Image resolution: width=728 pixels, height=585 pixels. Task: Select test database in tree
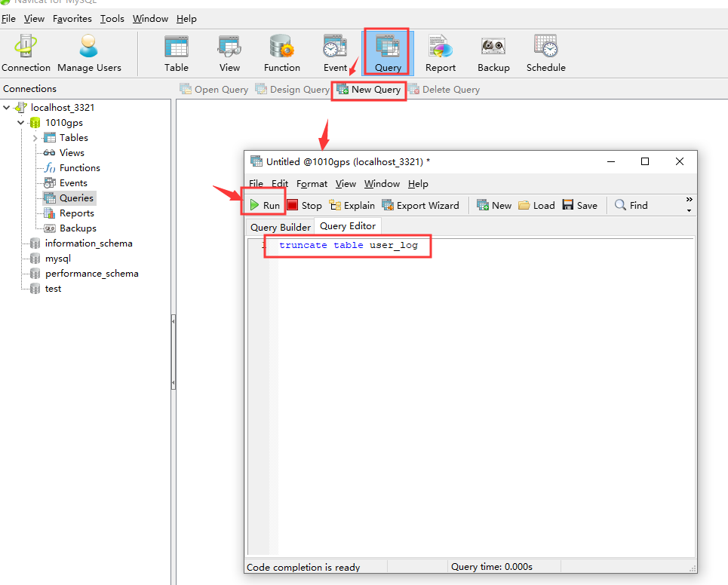tap(53, 289)
